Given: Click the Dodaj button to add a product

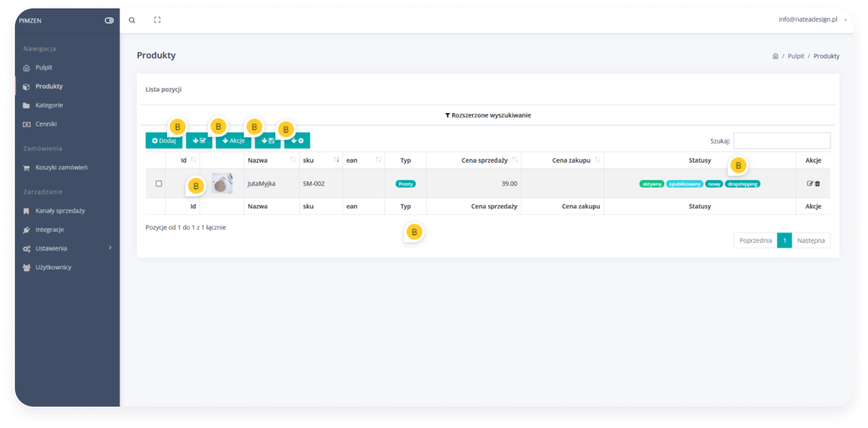Looking at the screenshot, I should click(164, 140).
